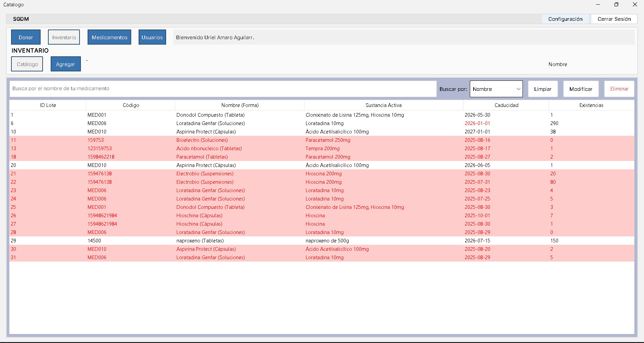Click the red Eliminar button
644x343 pixels.
coord(619,89)
